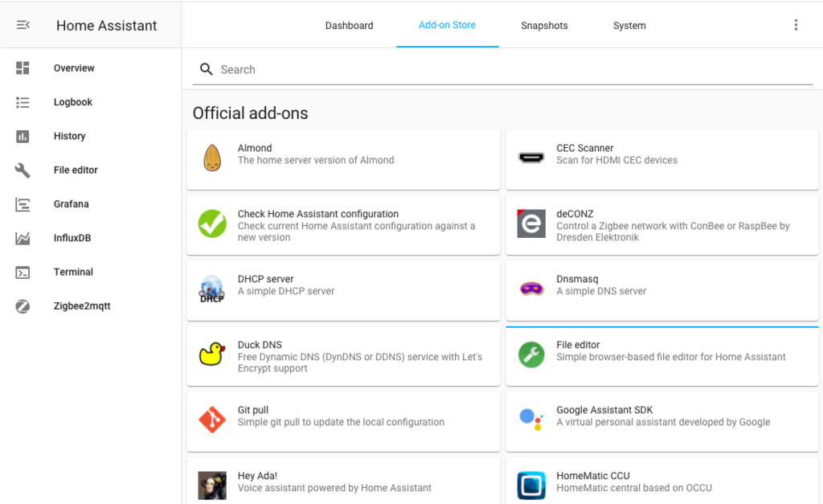
Task: Open the DHCP server add-on title
Action: (265, 279)
